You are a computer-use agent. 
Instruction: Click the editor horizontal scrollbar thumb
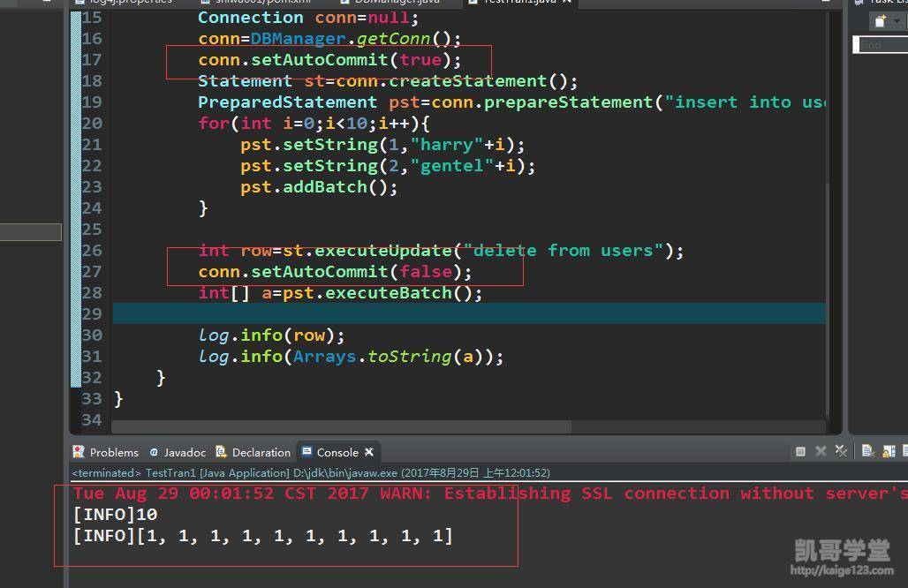coord(341,426)
